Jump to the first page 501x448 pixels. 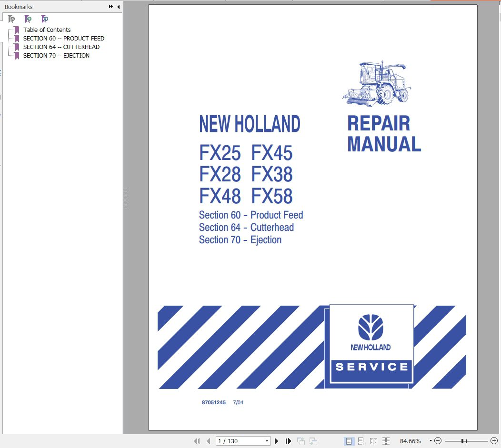[197, 440]
